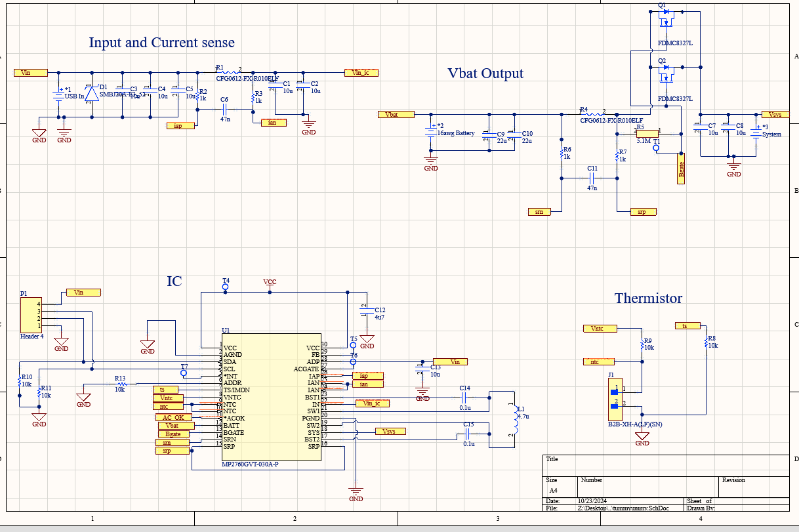
Task: Select capacitor C11 47n
Action: 592,178
